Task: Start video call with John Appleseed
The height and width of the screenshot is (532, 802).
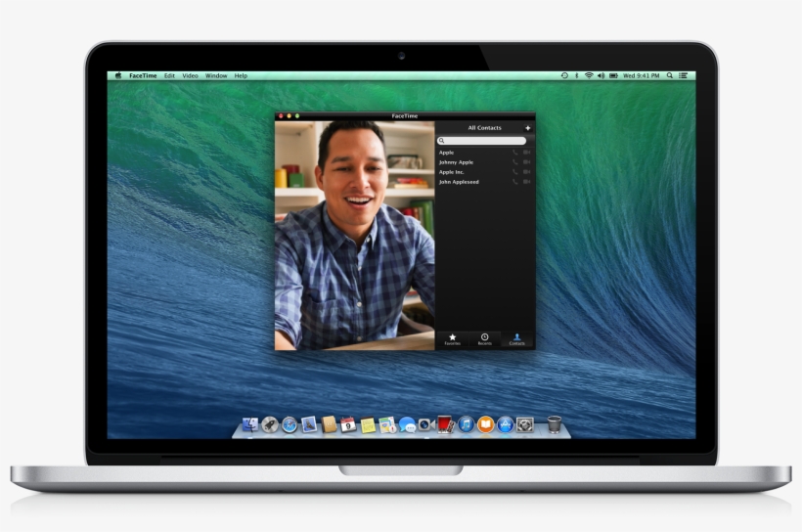Action: (x=527, y=182)
